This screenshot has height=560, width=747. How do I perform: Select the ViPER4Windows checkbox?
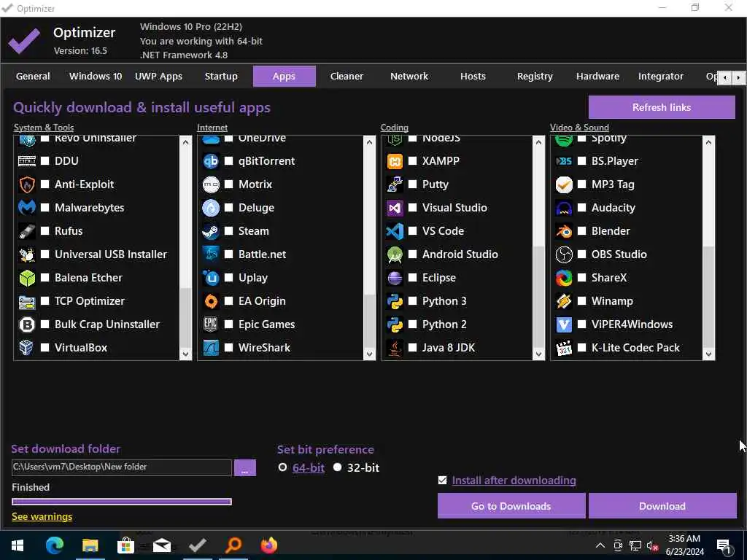click(581, 324)
